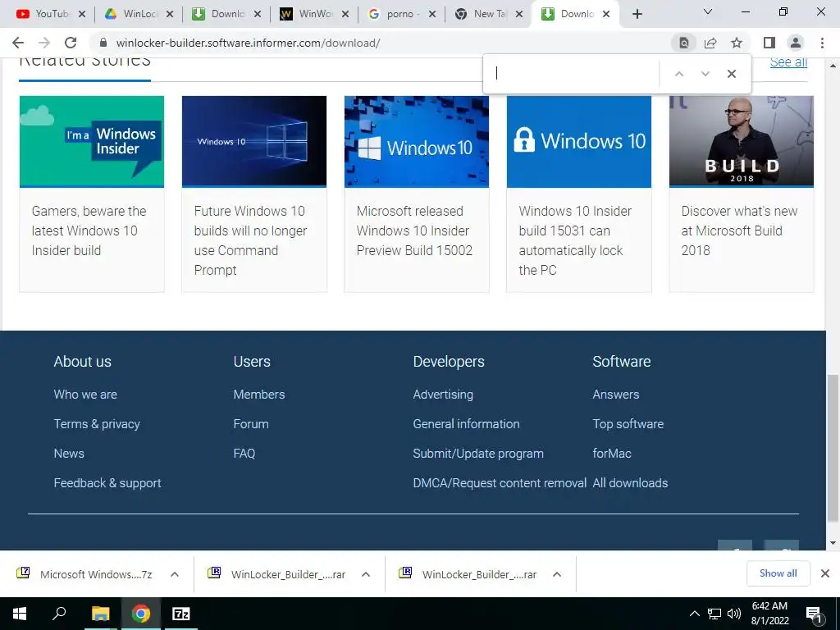840x630 pixels.
Task: Open a new browser tab
Action: point(637,14)
